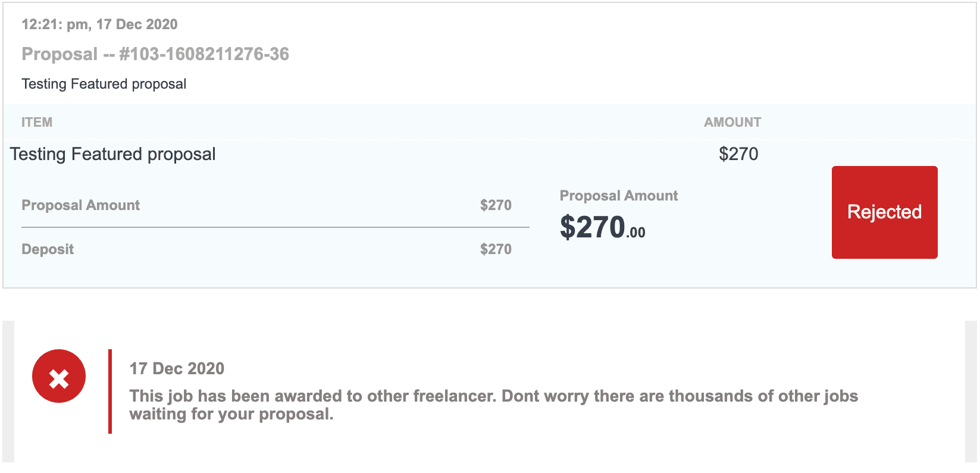Click the 17 Dec 2020 notification date

click(x=177, y=369)
